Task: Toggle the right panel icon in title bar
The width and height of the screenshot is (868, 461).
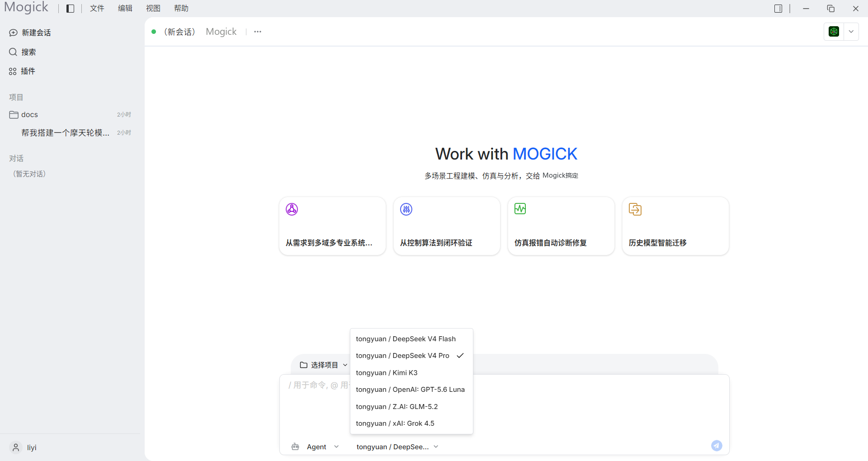Action: [778, 9]
